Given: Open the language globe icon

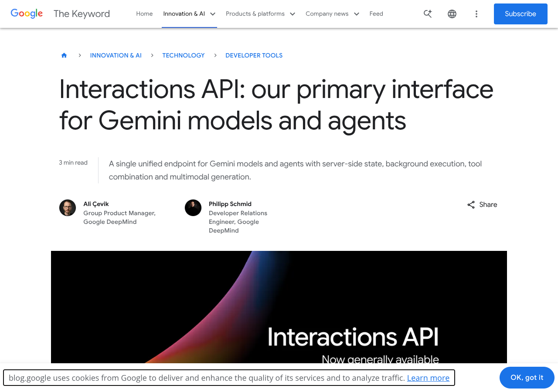Looking at the screenshot, I should click(452, 14).
